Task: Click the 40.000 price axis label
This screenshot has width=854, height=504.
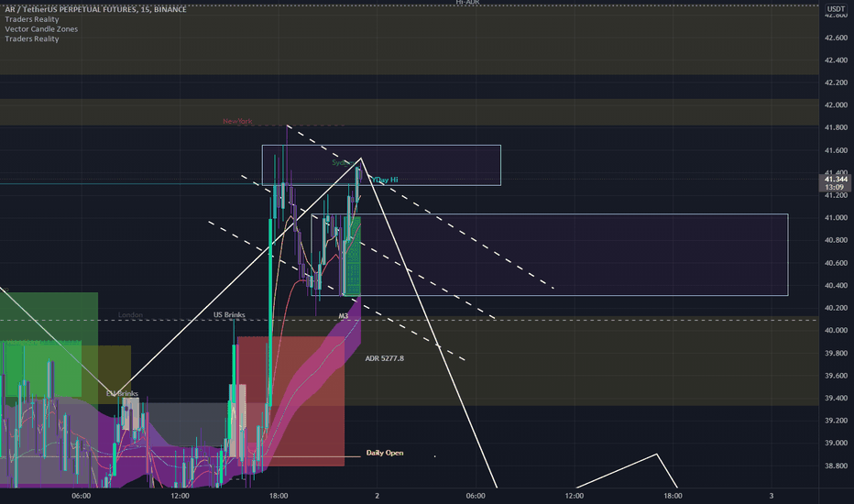Action: [836, 330]
